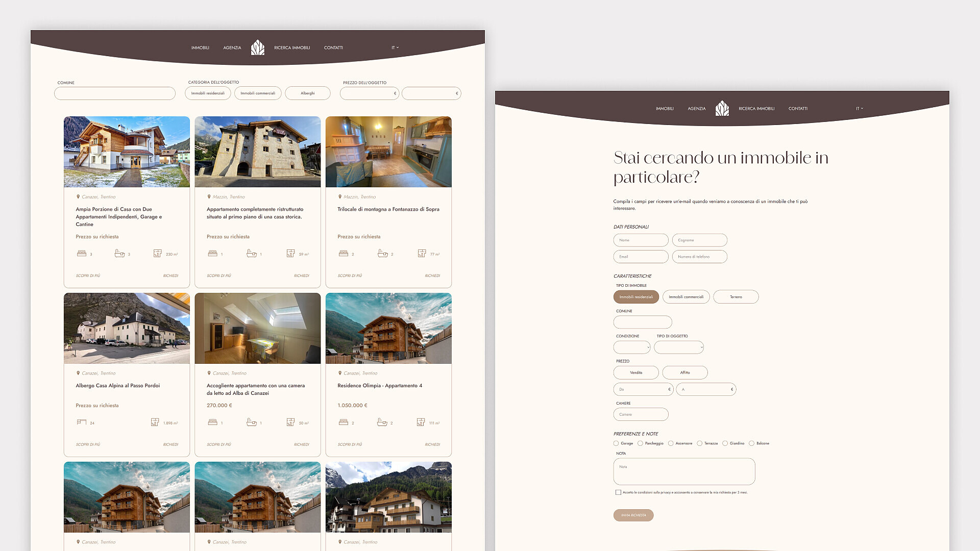Click floor area icon on Residence Olimpia Appartamento 4 card
980x551 pixels.
(x=421, y=422)
